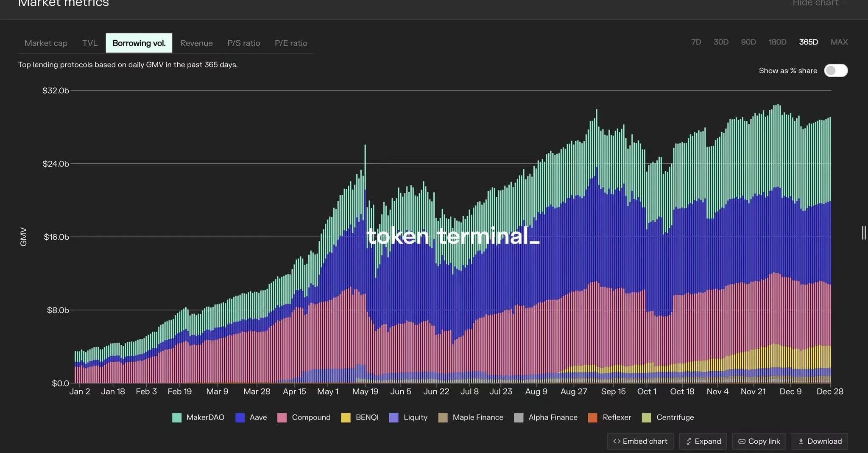The width and height of the screenshot is (868, 453).
Task: Click the Compound pink legend swatch
Action: click(x=282, y=417)
